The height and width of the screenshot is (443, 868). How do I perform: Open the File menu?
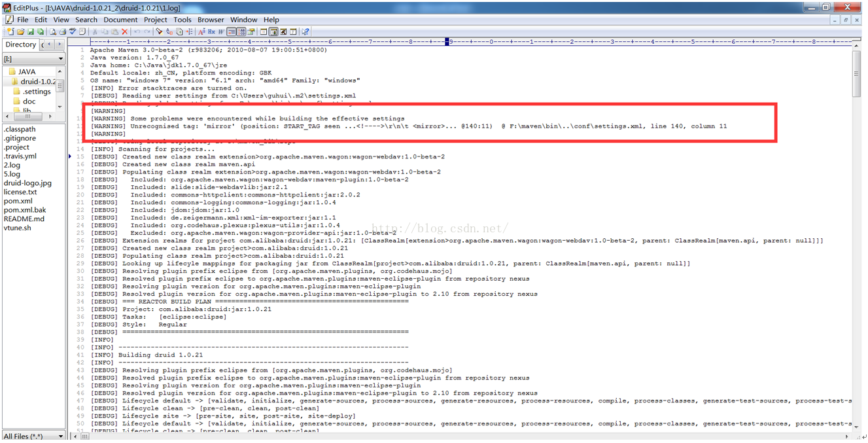coord(23,20)
